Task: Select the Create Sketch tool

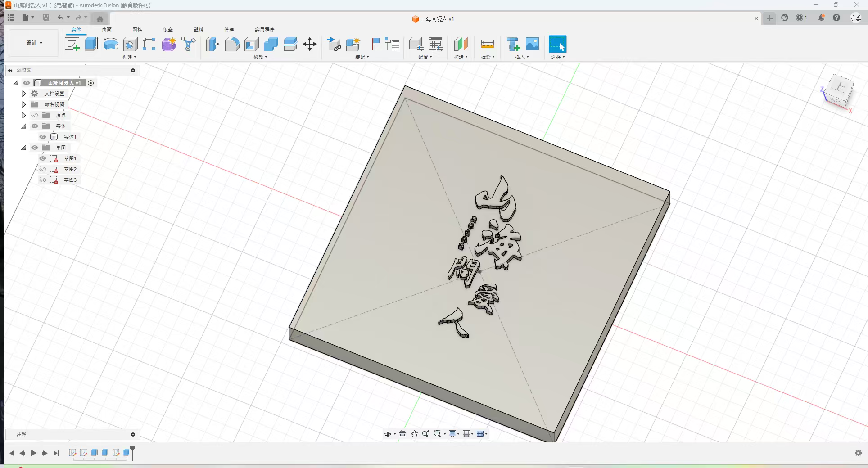Action: click(x=72, y=44)
